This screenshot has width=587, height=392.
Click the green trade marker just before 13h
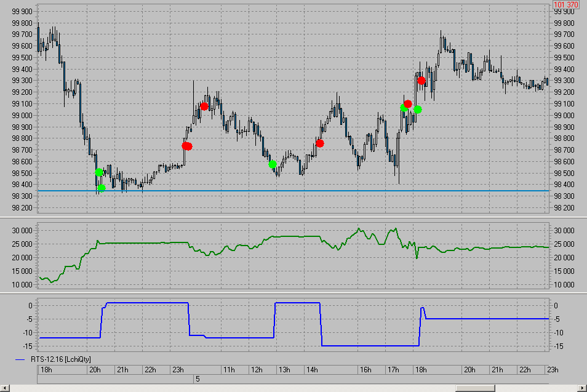pyautogui.click(x=273, y=164)
